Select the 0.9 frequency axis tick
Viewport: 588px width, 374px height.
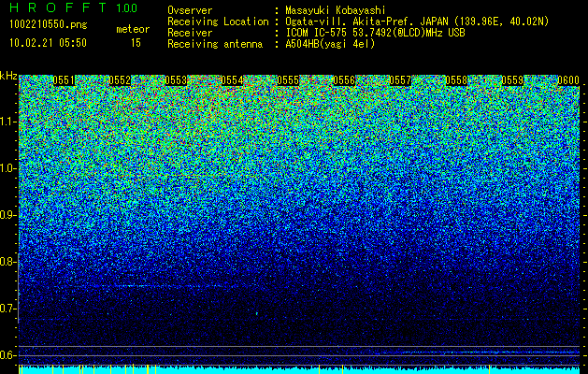click(x=7, y=215)
